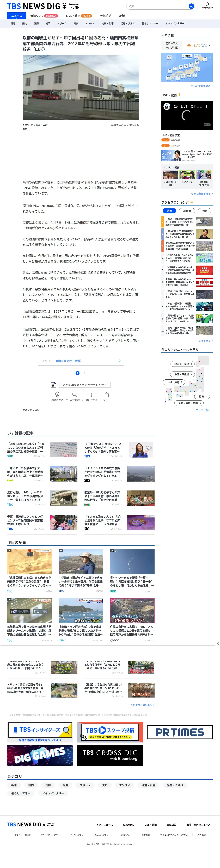The height and width of the screenshot is (868, 220).
Task: Click the 山形 related tag link
Action: (37, 410)
